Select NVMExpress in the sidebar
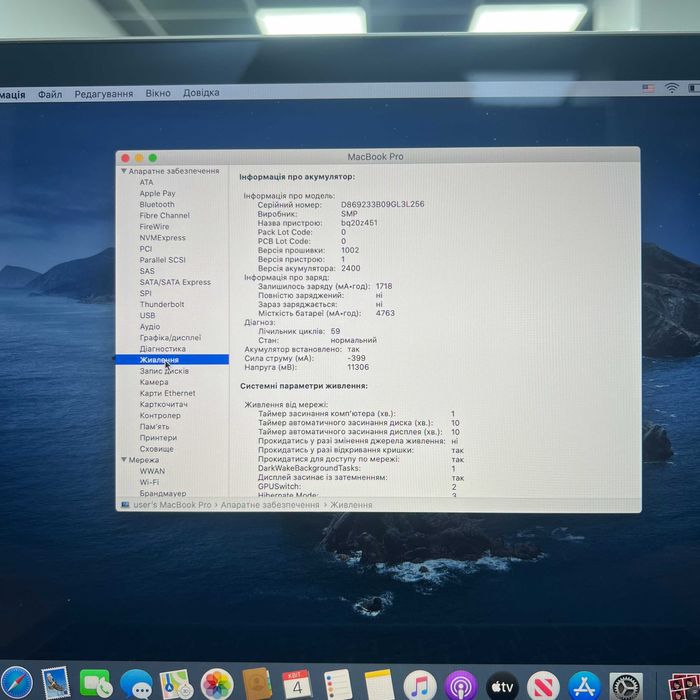700x700 pixels. [x=162, y=238]
